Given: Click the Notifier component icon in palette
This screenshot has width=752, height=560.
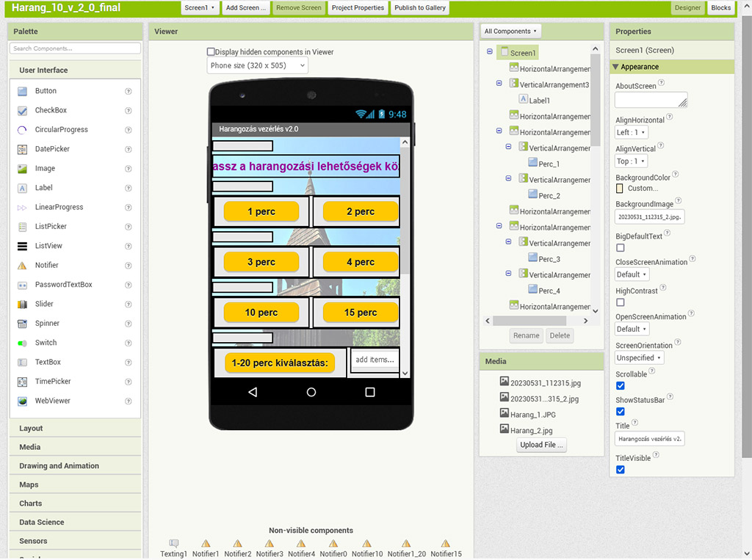Looking at the screenshot, I should [22, 266].
